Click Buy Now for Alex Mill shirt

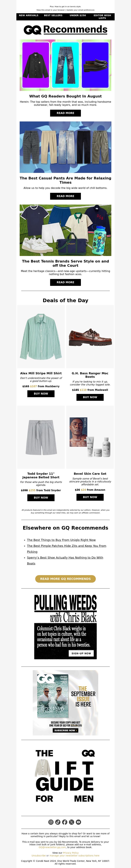pyautogui.click(x=41, y=394)
